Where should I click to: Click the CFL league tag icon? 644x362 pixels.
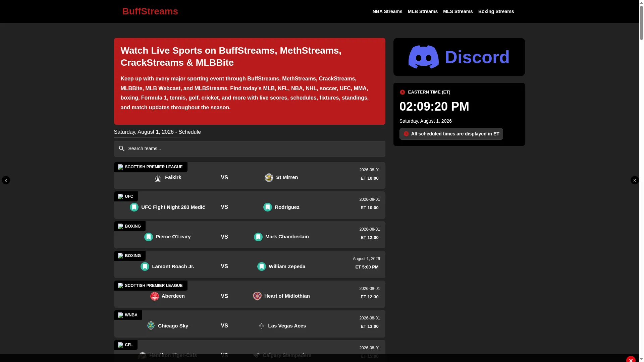click(121, 345)
